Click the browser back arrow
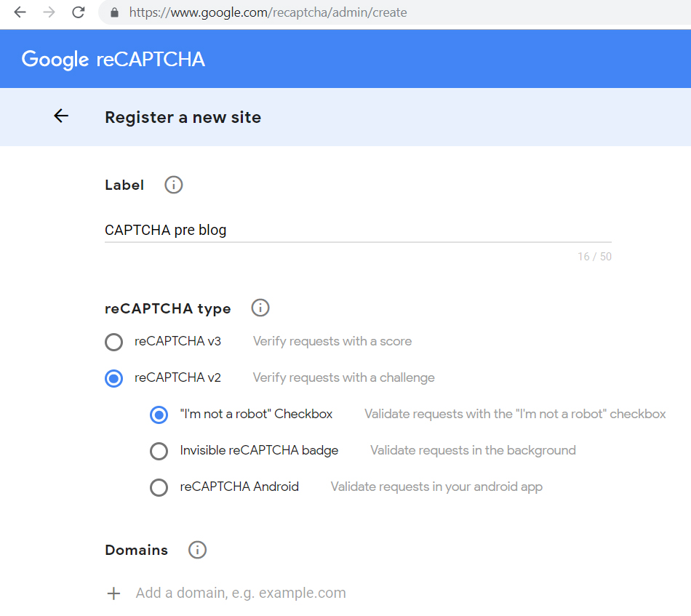This screenshot has width=691, height=616. coord(20,12)
